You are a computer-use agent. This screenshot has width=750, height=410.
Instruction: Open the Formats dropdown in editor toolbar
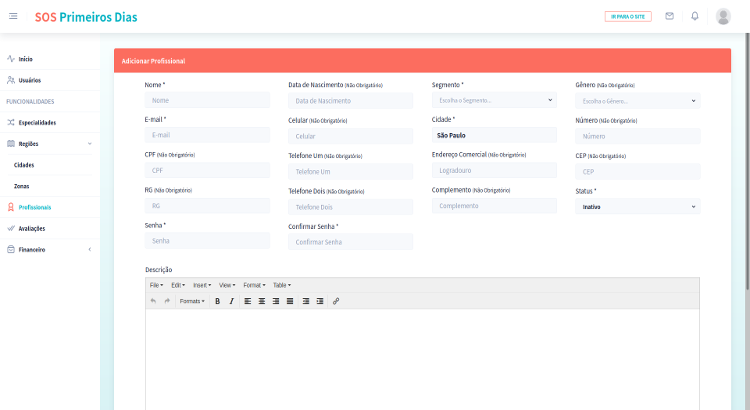pos(192,301)
